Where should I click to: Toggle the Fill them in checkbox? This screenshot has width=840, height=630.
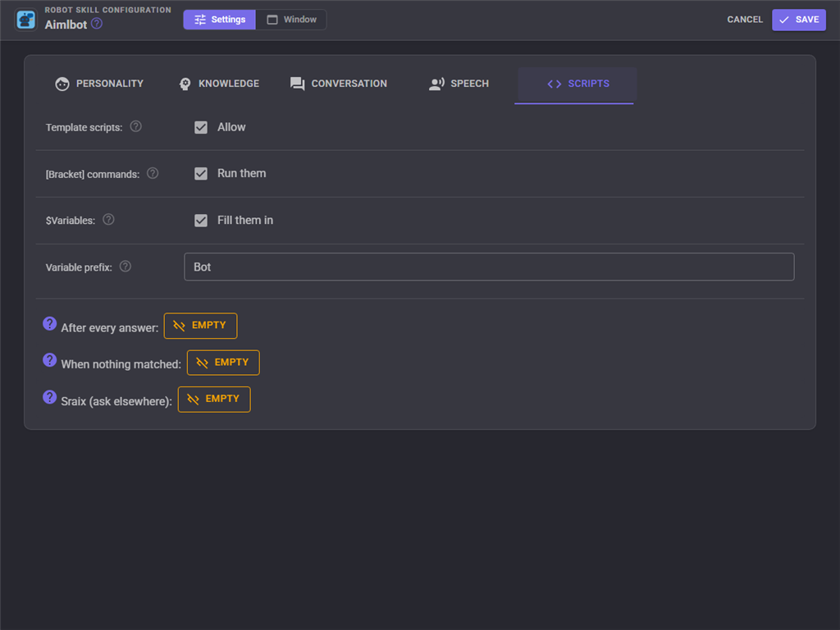coord(201,220)
